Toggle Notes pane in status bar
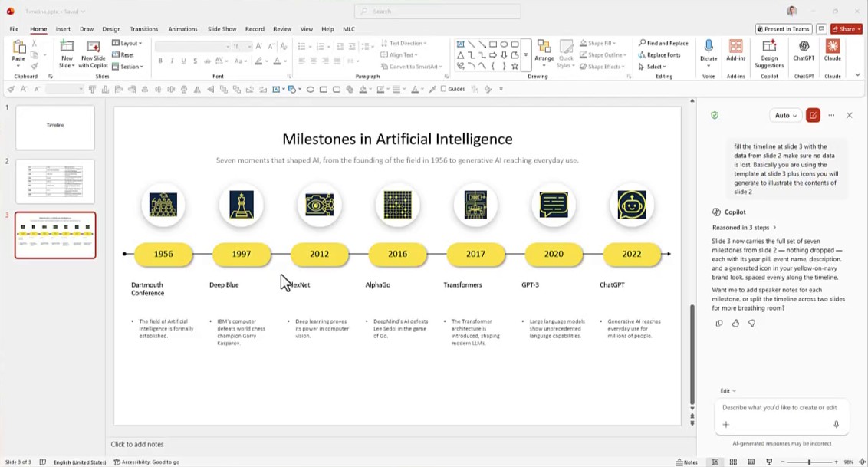 point(687,462)
